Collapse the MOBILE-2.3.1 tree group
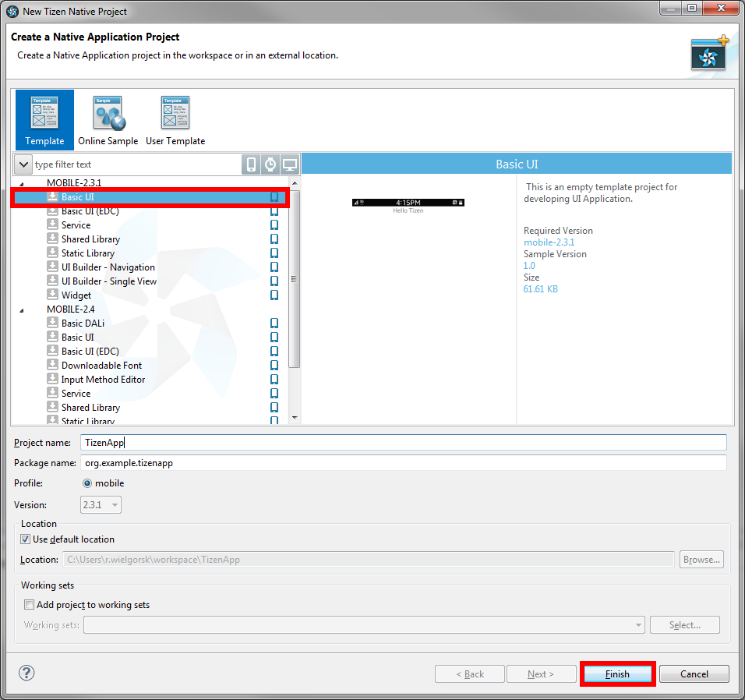 pyautogui.click(x=22, y=183)
